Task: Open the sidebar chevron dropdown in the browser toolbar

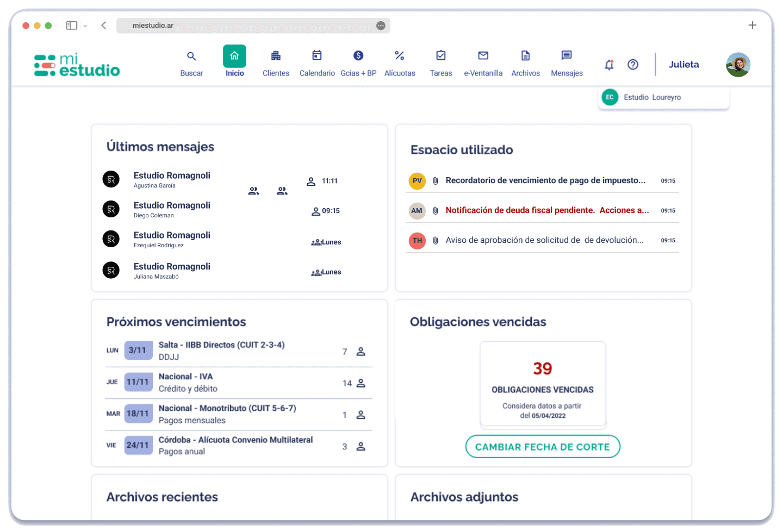Action: [x=85, y=25]
